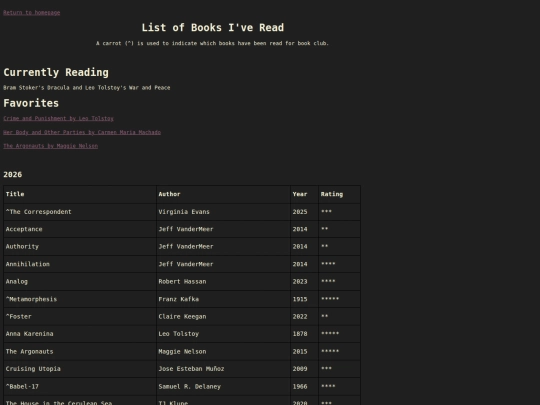Viewport: 540px width, 405px height.
Task: Select the '^Foster' title cell
Action: (80, 316)
